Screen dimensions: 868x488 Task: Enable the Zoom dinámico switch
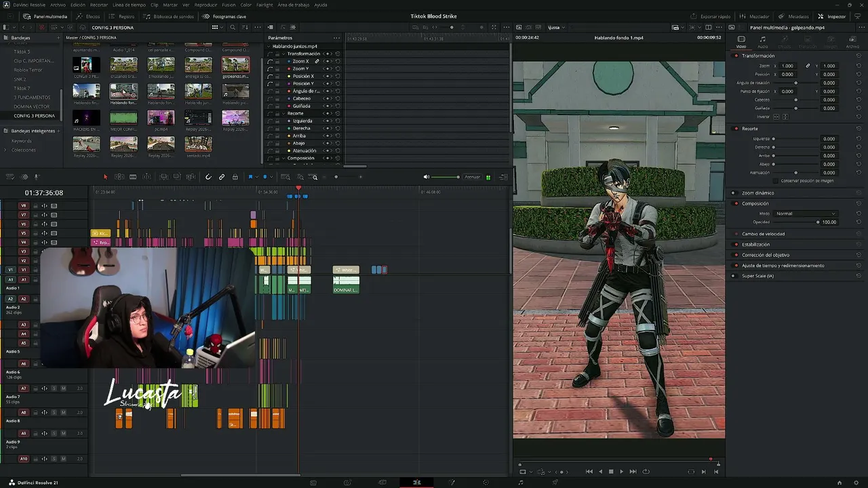click(x=734, y=193)
